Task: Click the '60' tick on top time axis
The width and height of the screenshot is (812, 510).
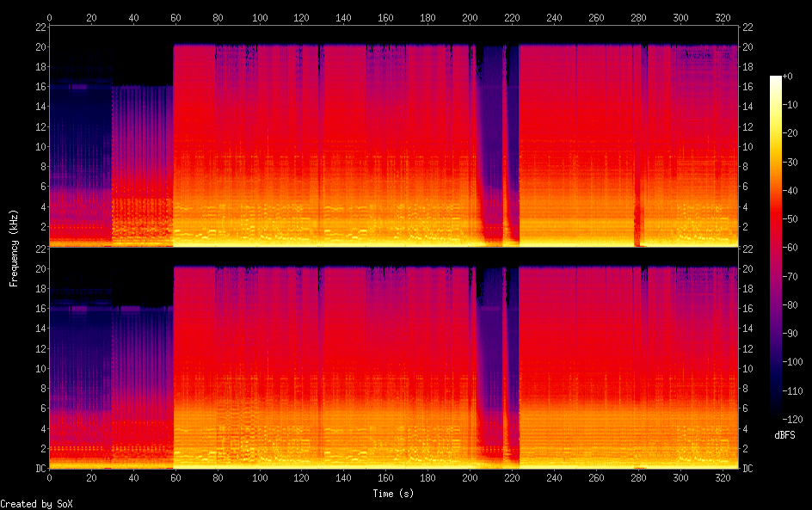Action: 175,17
